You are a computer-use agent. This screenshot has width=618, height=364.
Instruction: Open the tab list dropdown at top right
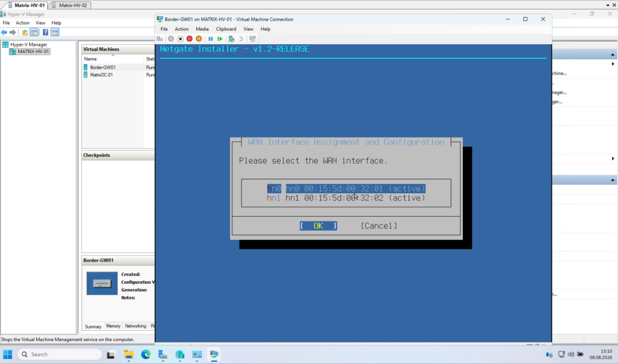[608, 5]
